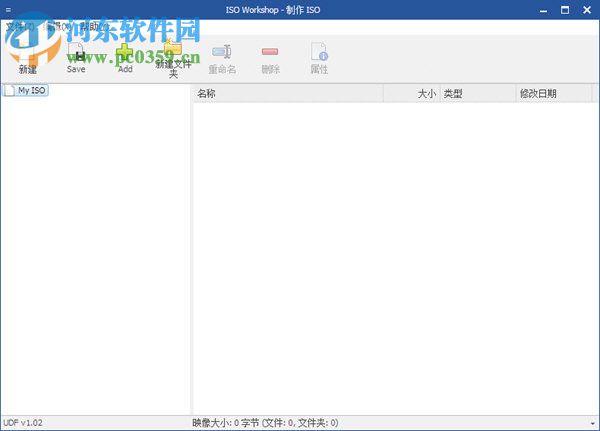Click the 新建文件夹 (New Folder) icon
Image resolution: width=600 pixels, height=431 pixels.
[173, 48]
